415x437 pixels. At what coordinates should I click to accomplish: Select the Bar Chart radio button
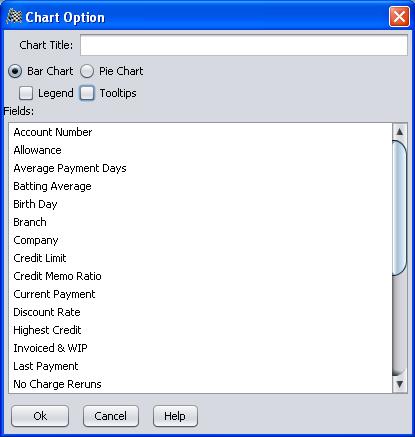pos(15,71)
